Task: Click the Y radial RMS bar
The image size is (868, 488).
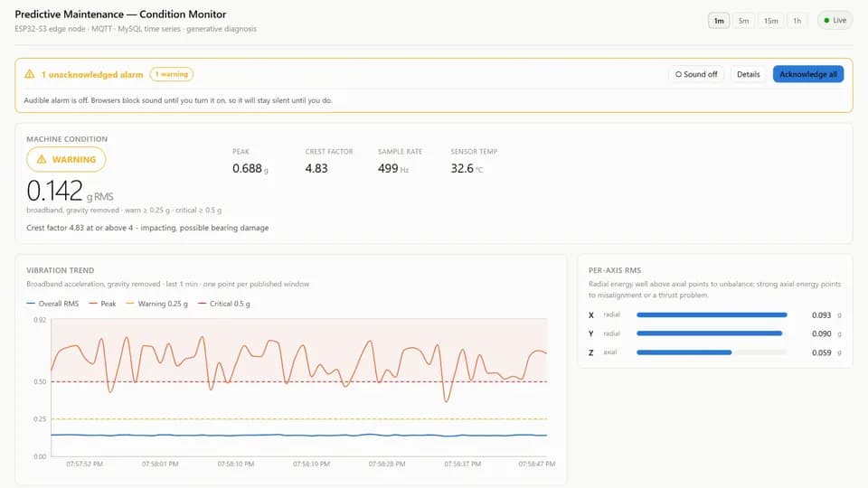Action: (712, 333)
